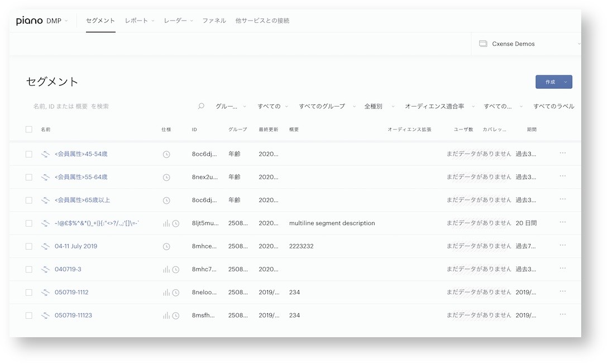Go to the ファネル tab
The height and width of the screenshot is (364, 608).
coord(214,21)
